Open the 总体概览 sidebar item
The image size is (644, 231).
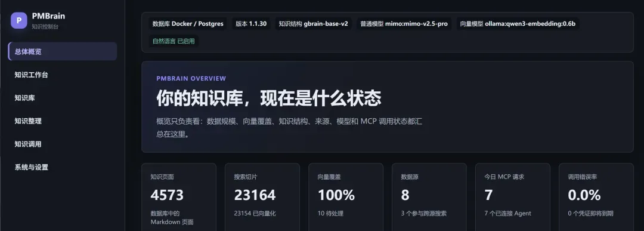pyautogui.click(x=63, y=51)
